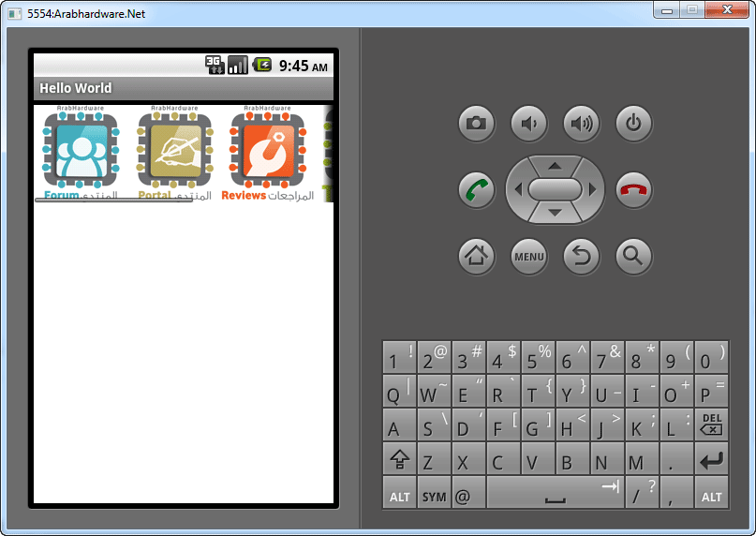This screenshot has width=756, height=536.
Task: Lower volume with the volume down button
Action: pos(529,124)
